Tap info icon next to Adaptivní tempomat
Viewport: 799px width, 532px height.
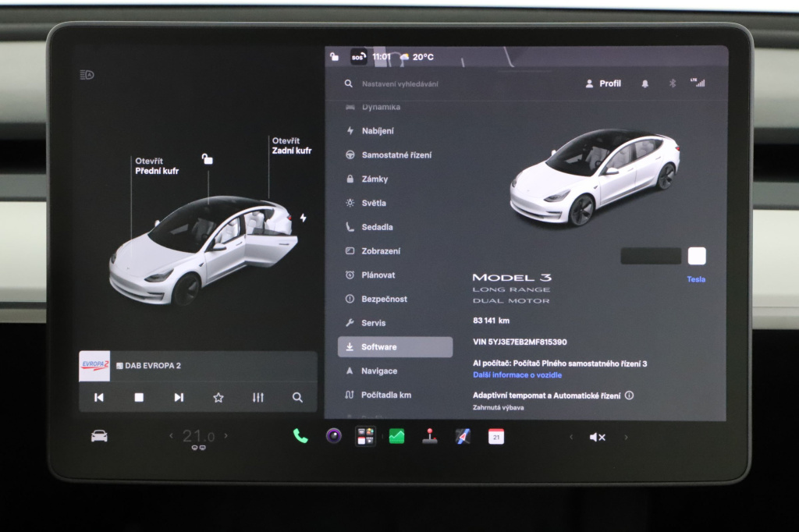click(630, 395)
